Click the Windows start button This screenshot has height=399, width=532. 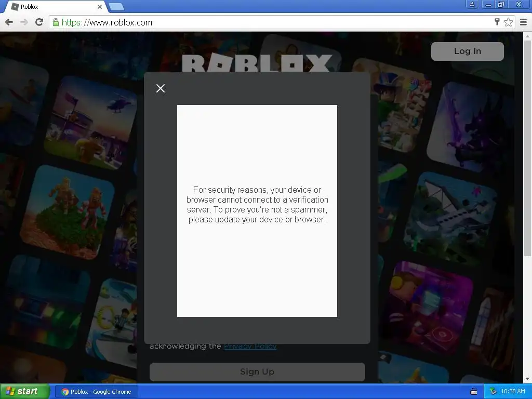tap(25, 392)
